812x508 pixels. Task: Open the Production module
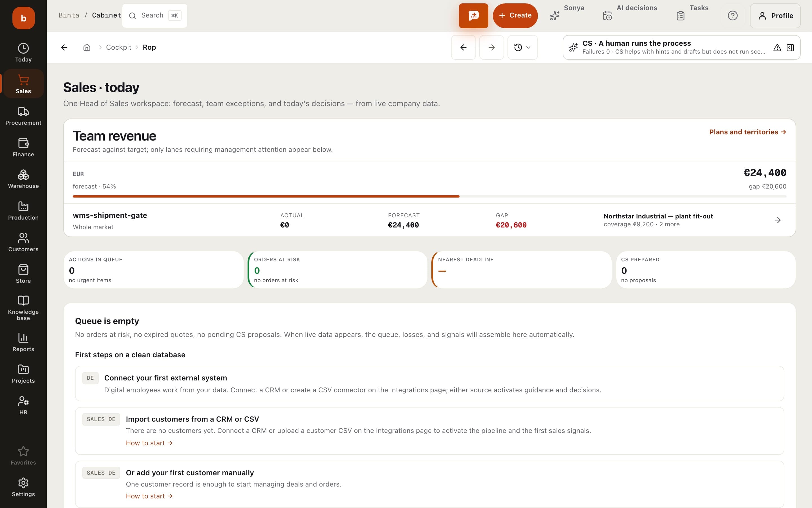(x=23, y=211)
